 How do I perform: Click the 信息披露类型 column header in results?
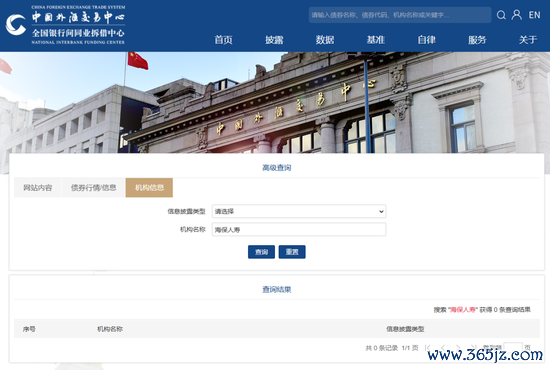pos(405,329)
